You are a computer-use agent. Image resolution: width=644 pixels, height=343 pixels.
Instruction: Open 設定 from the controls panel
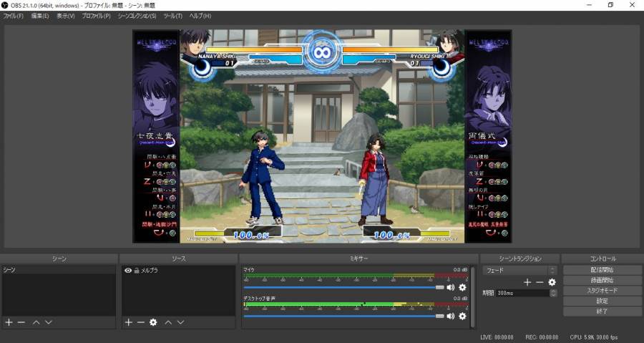point(602,301)
